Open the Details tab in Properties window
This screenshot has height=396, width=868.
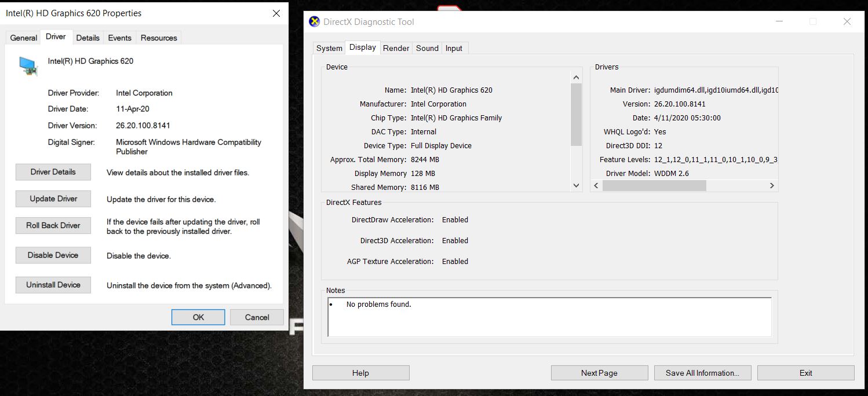pos(87,38)
